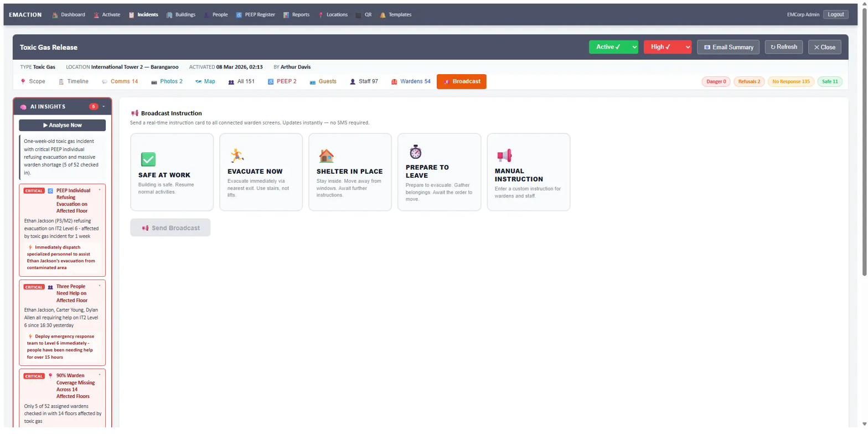Click the stopwatch Prepare to Leave icon
Viewport: 868px width, 434px height.
click(x=415, y=152)
